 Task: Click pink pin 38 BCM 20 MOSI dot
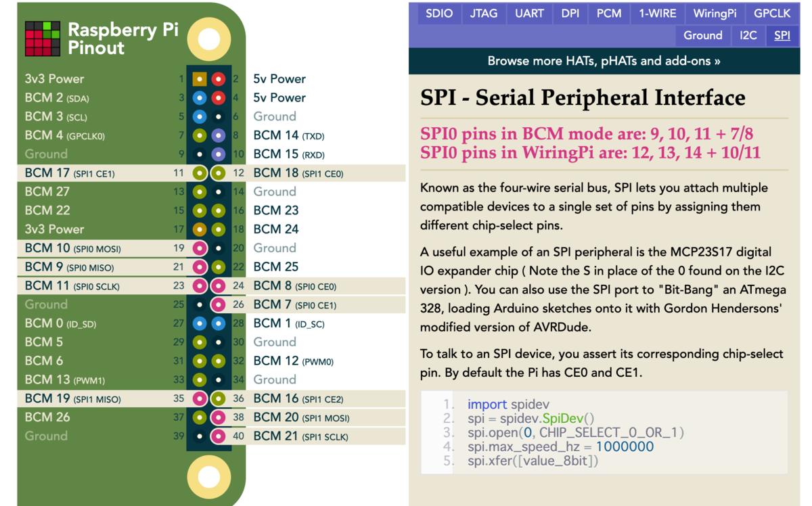click(x=218, y=417)
